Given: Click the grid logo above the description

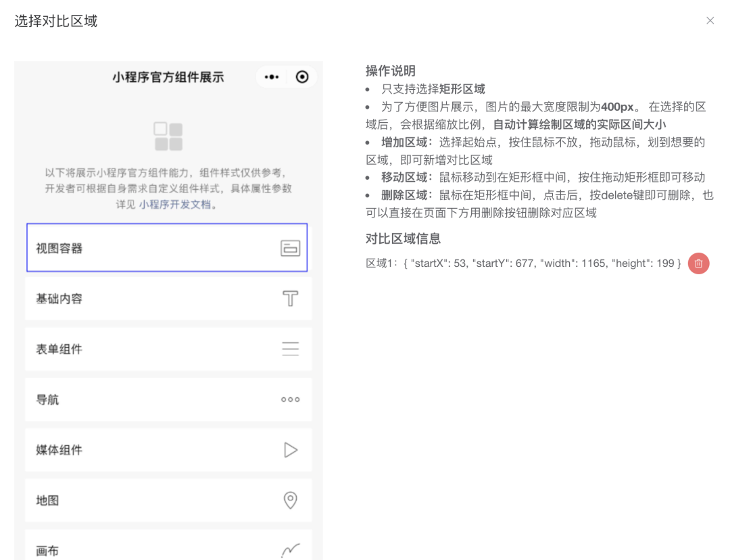Looking at the screenshot, I should (x=168, y=136).
